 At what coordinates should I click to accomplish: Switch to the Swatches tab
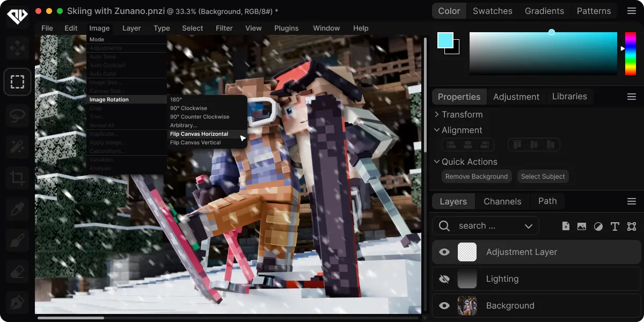(493, 11)
